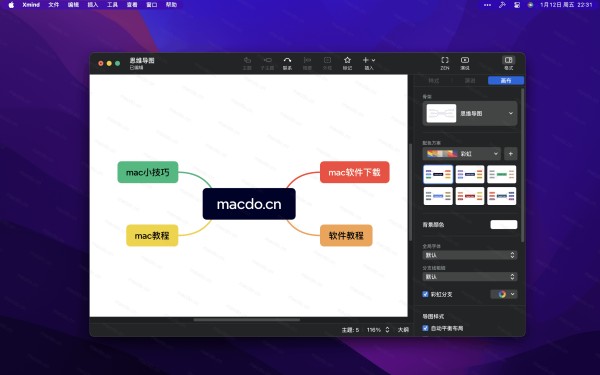Select the 联系 relationship tool
600x375 pixels.
click(287, 63)
